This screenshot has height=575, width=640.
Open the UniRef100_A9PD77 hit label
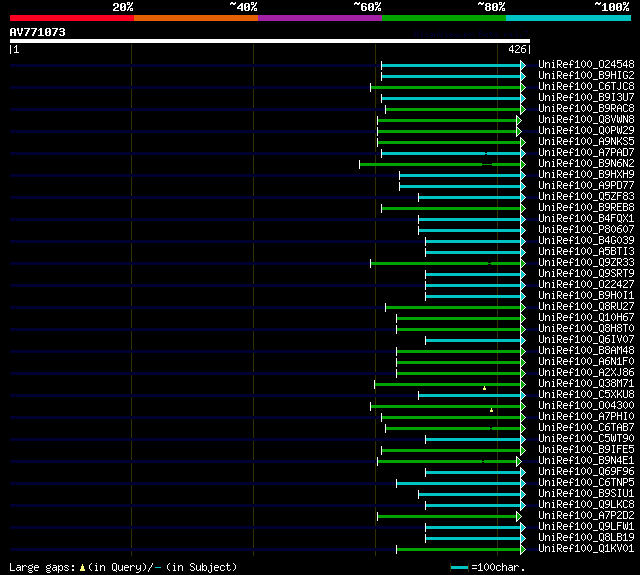[586, 186]
